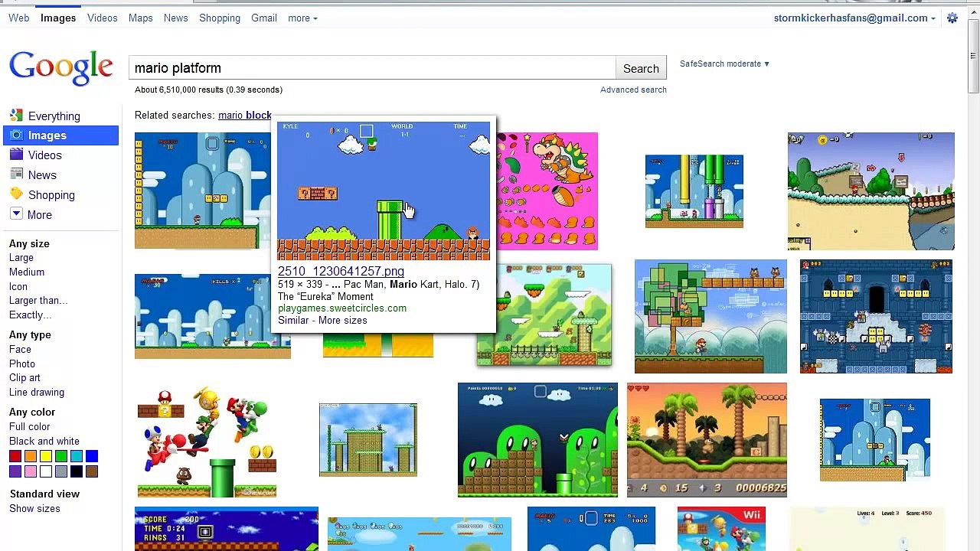Select Images in left sidebar
980x551 pixels.
coord(61,135)
